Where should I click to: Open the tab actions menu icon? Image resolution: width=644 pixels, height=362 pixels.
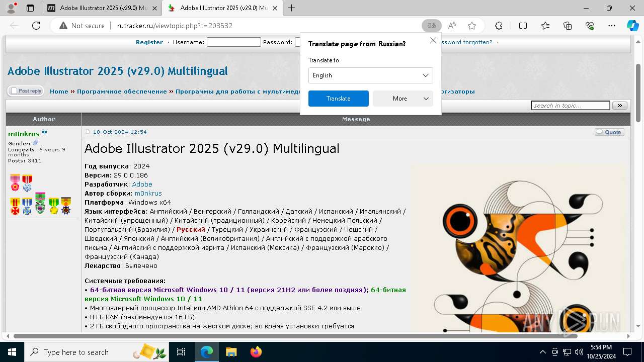(x=30, y=8)
